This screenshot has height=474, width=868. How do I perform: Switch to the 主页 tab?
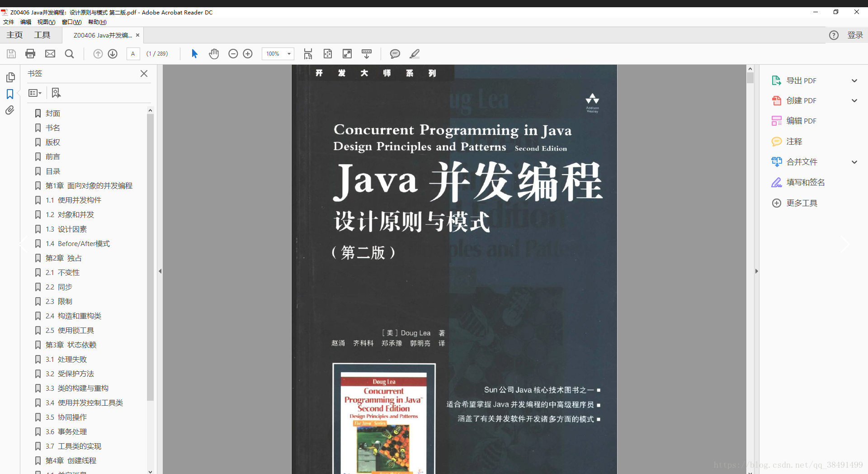click(x=14, y=35)
